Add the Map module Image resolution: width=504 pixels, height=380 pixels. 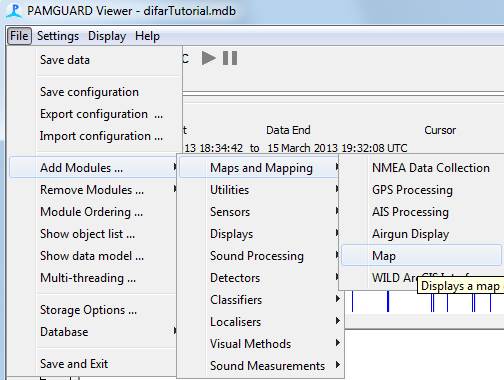(422, 256)
